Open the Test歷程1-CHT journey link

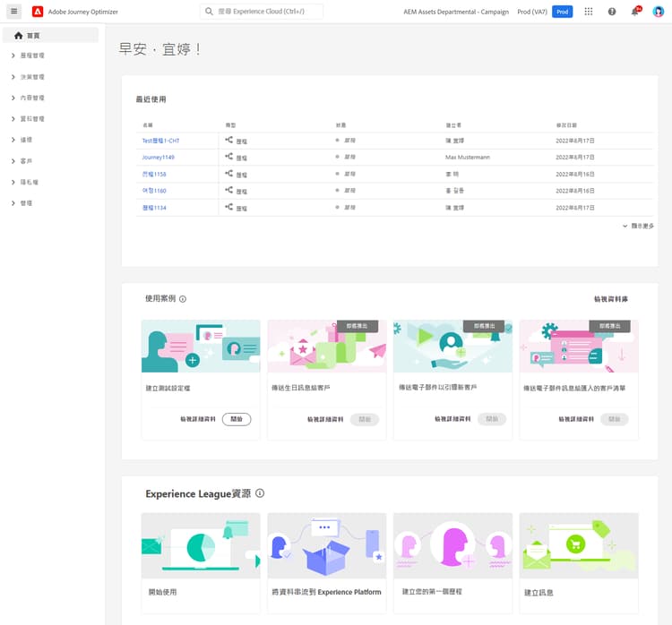pyautogui.click(x=160, y=141)
